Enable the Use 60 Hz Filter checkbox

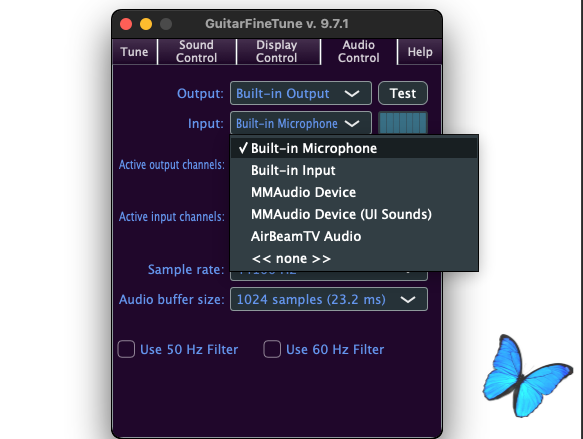tap(272, 349)
